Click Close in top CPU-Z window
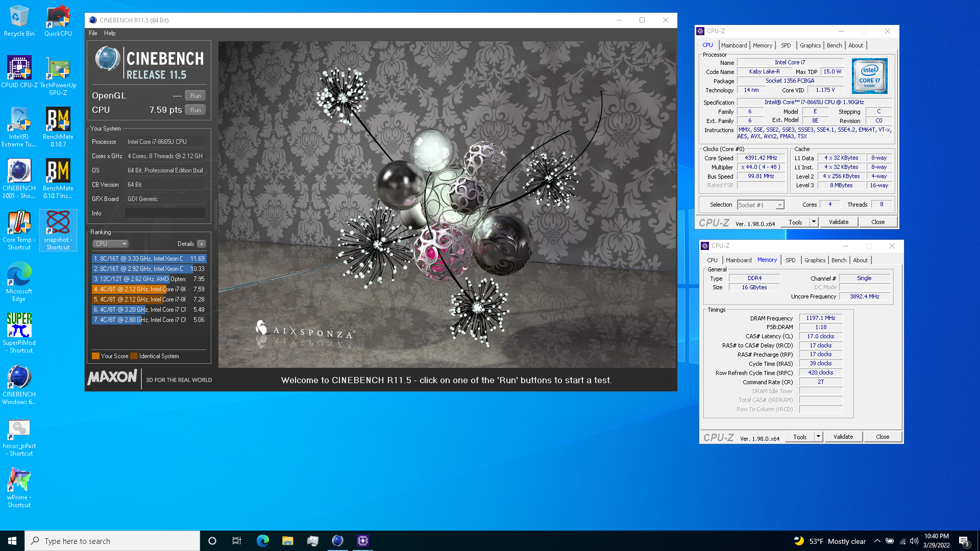Viewport: 980px width, 551px height. pyautogui.click(x=878, y=222)
